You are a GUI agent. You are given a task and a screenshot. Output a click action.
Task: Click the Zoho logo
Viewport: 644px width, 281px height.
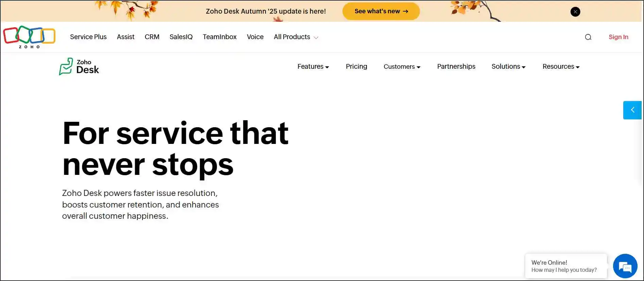(x=29, y=37)
